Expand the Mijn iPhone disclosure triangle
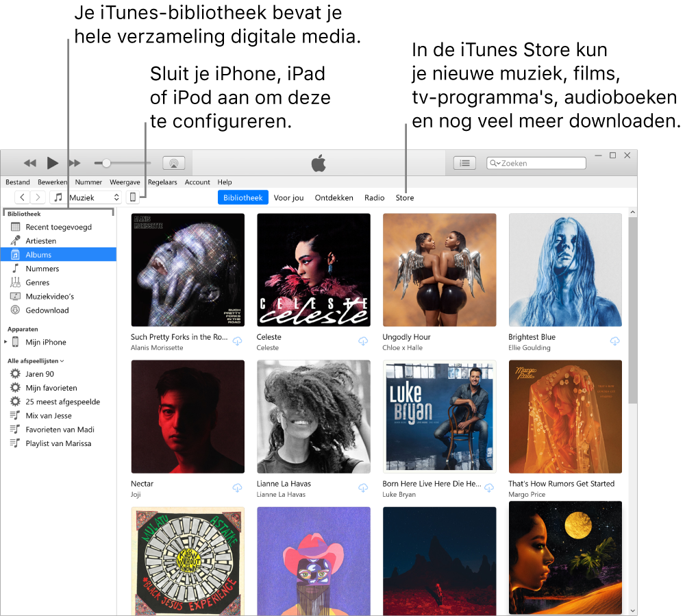The width and height of the screenshot is (685, 616). [x=5, y=342]
